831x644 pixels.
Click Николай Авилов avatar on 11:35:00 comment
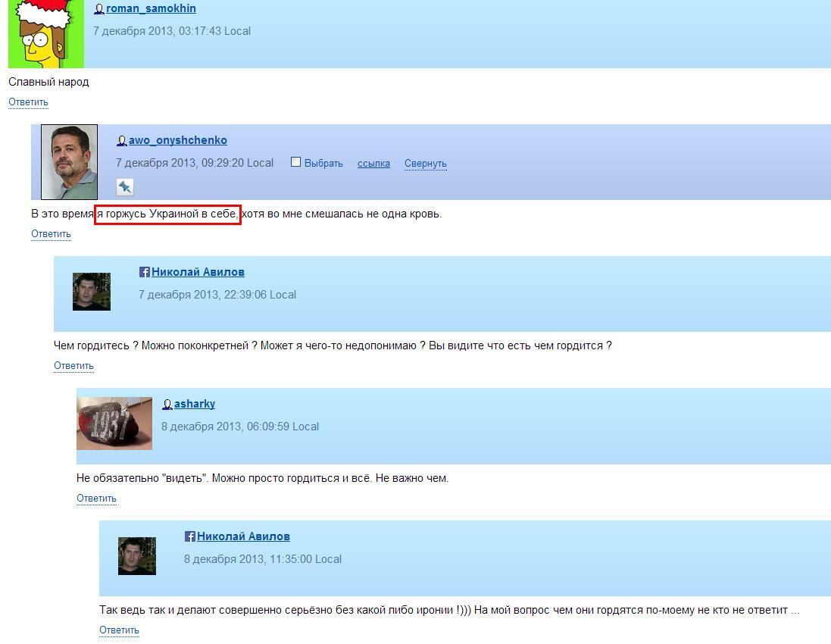(137, 556)
